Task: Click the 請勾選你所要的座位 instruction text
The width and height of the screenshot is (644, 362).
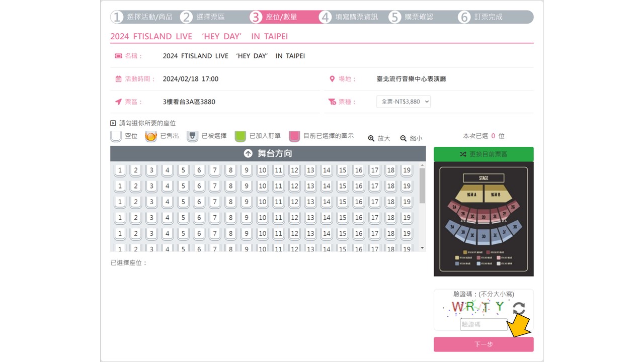Action: pyautogui.click(x=147, y=123)
